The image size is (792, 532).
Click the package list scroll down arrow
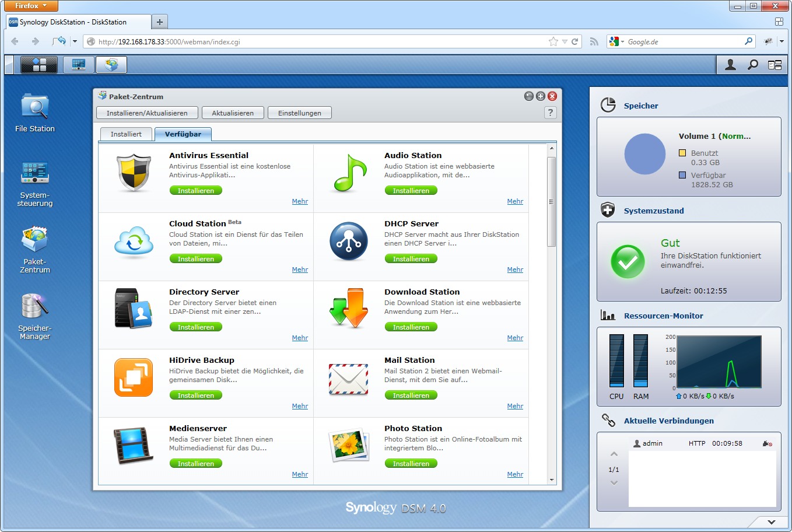pos(552,480)
